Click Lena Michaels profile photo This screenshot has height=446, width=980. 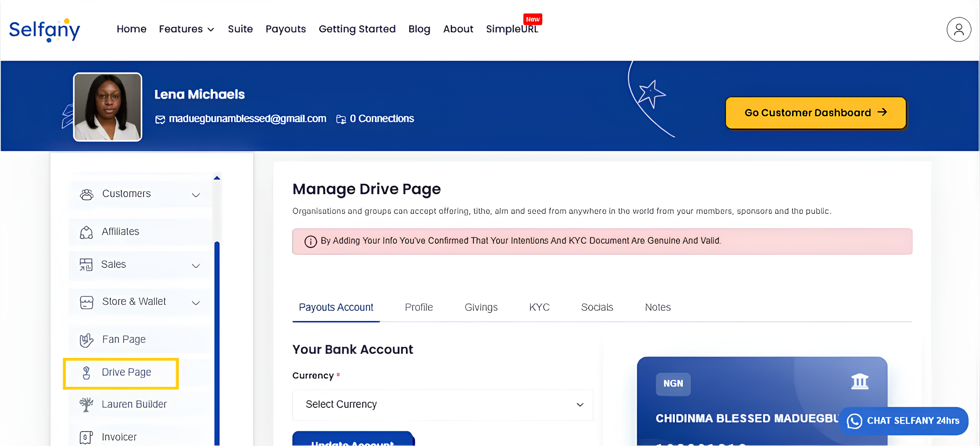click(x=108, y=107)
